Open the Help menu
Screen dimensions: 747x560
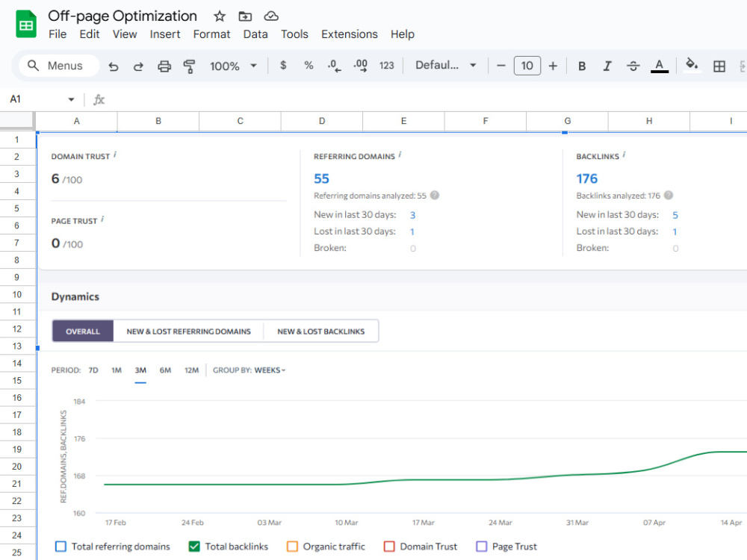tap(403, 34)
